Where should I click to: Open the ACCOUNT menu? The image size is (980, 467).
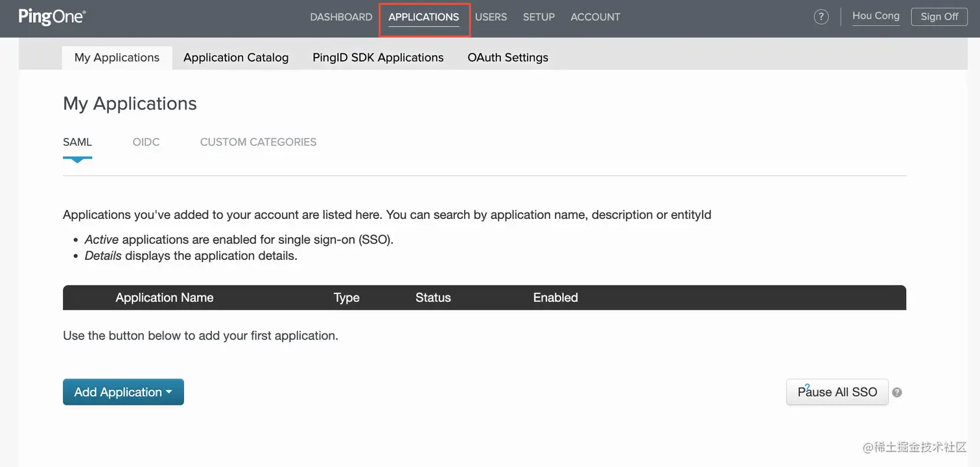(x=595, y=17)
